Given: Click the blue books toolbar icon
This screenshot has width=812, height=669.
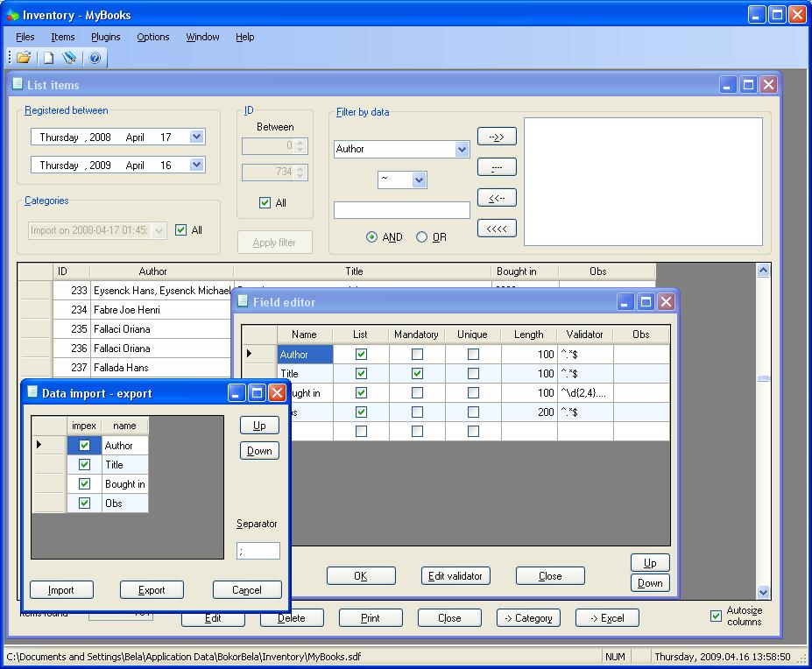Looking at the screenshot, I should [70, 58].
